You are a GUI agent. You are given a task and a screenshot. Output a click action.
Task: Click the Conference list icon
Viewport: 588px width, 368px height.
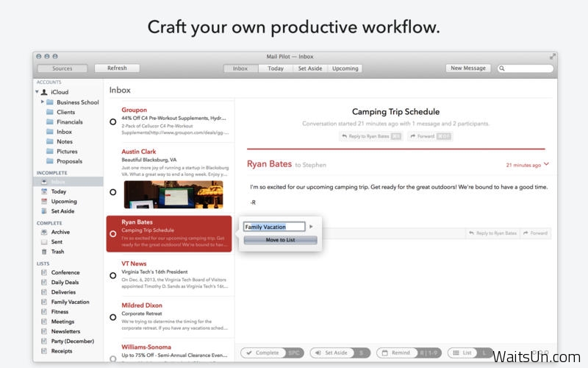pyautogui.click(x=44, y=272)
